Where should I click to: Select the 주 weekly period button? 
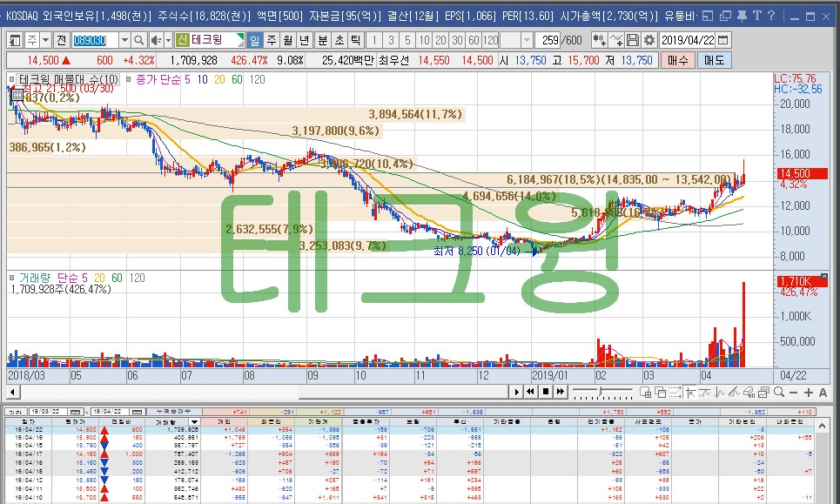coord(272,40)
